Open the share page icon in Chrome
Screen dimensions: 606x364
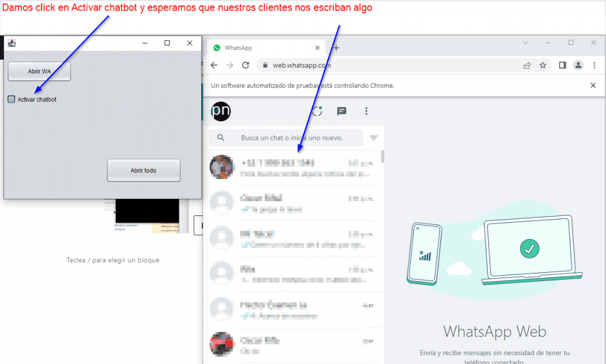coord(527,65)
